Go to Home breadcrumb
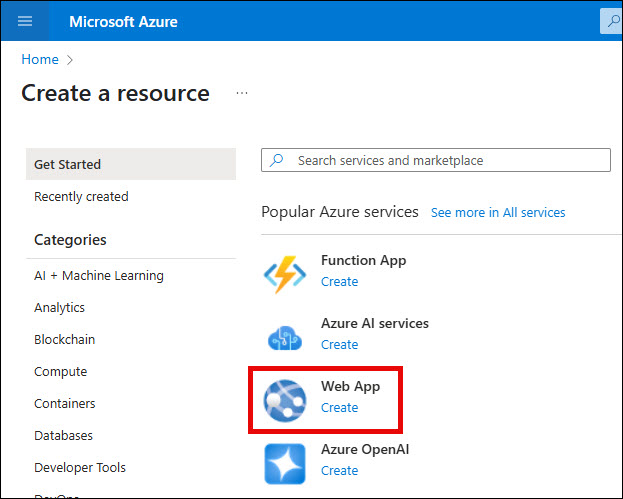The image size is (623, 499). coord(40,59)
